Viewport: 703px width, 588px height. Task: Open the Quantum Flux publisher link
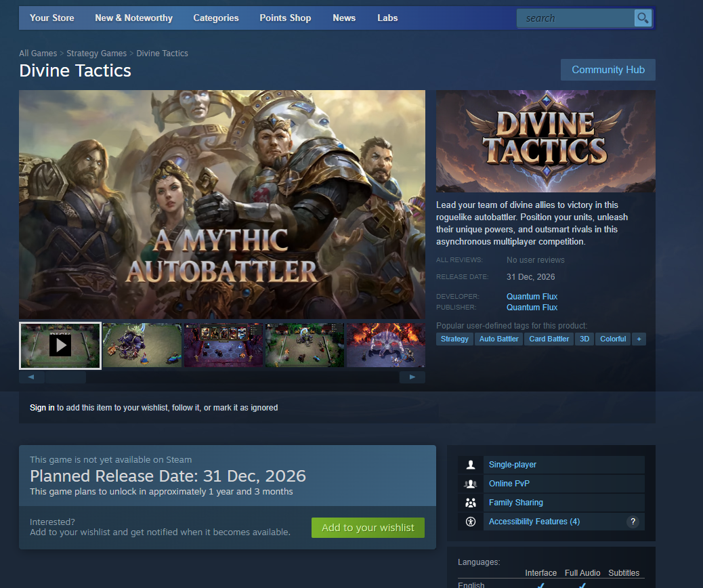(532, 308)
